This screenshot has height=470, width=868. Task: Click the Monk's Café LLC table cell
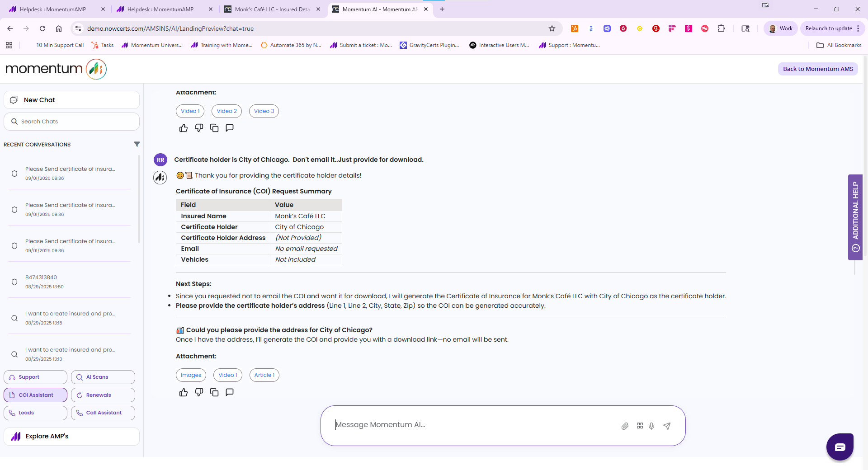click(x=306, y=216)
